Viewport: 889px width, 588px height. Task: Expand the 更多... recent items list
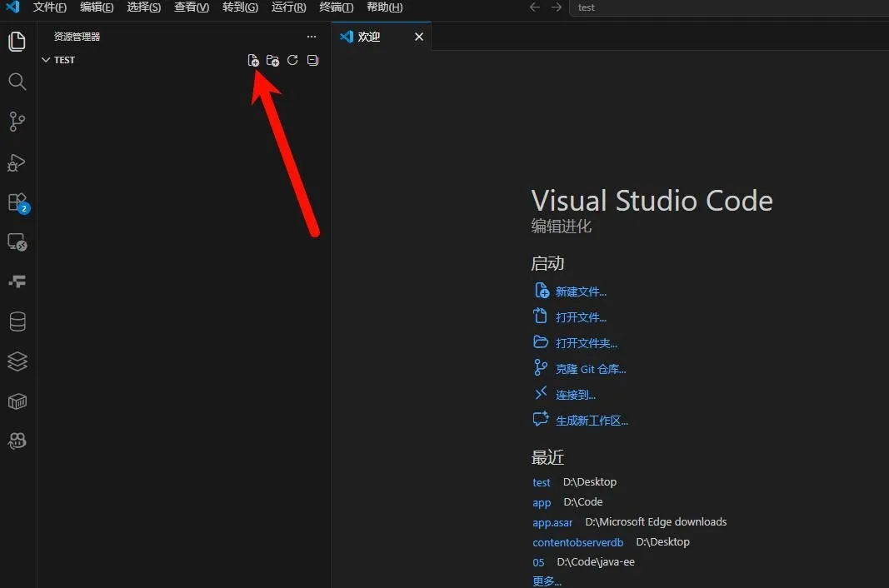click(547, 581)
